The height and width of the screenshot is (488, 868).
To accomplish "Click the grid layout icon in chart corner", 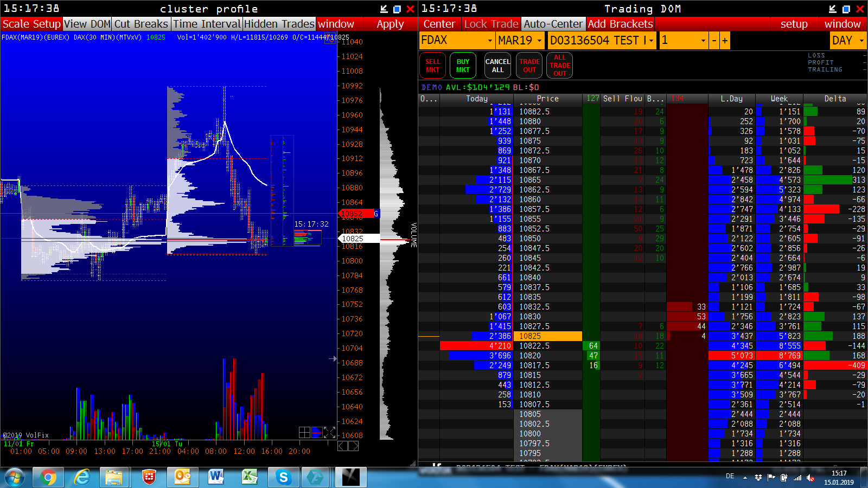I will pos(304,432).
